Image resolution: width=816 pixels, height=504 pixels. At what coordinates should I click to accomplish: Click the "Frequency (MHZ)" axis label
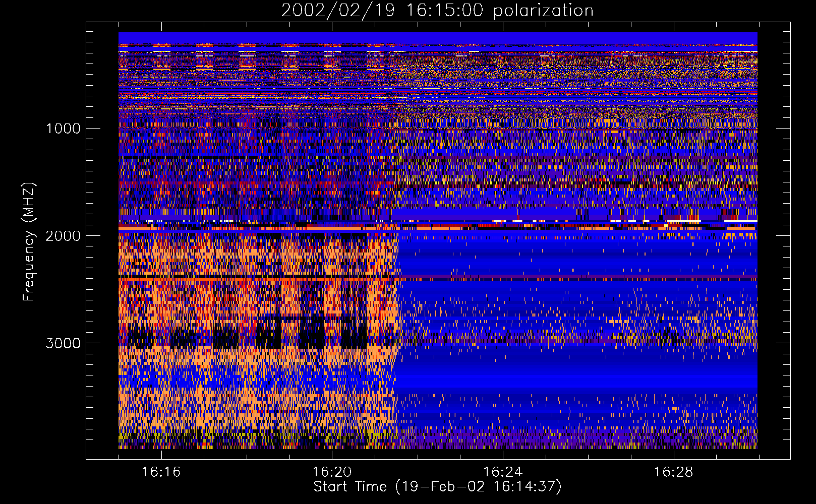point(29,242)
